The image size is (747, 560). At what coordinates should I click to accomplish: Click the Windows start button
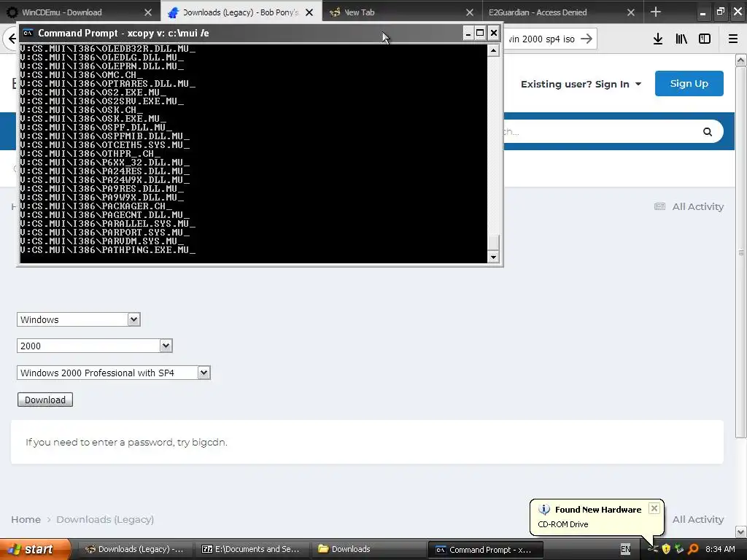[34, 549]
